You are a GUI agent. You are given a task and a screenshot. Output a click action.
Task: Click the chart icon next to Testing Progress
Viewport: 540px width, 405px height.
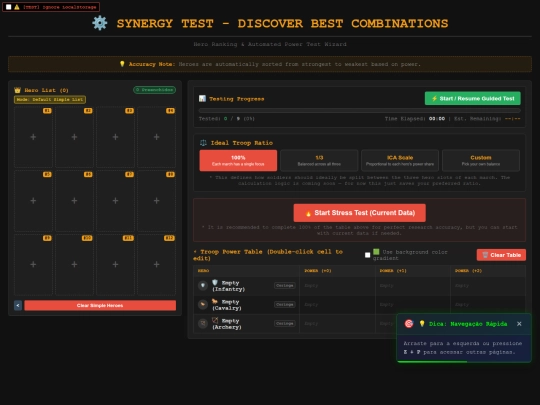pos(202,98)
